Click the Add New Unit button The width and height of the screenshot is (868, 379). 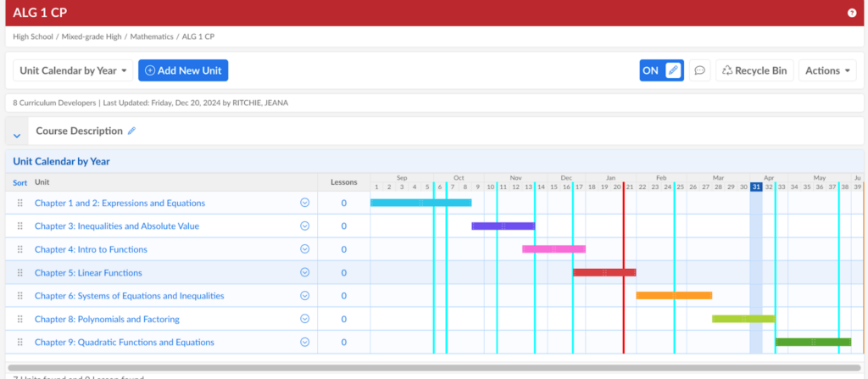[183, 70]
